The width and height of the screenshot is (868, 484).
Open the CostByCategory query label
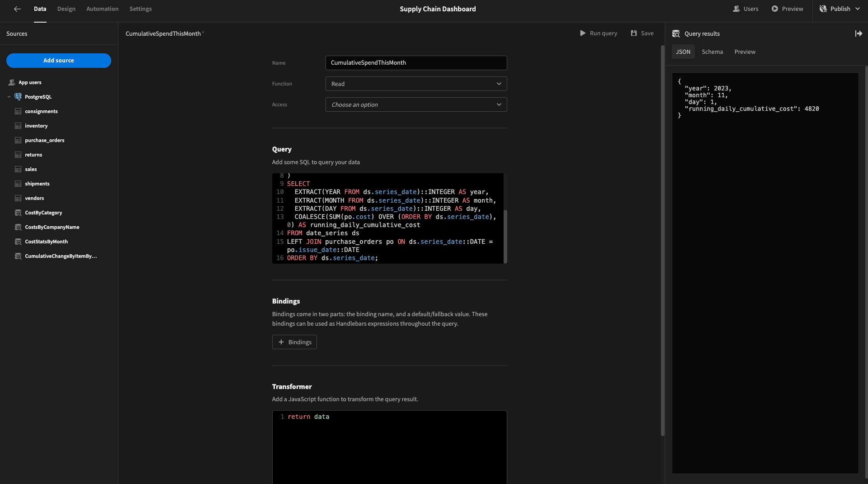point(43,213)
